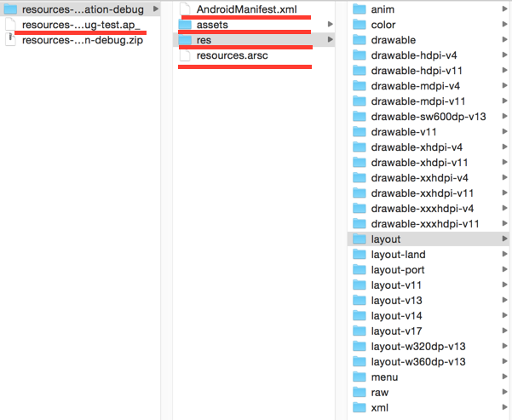Expand the raw folder arrow

pyautogui.click(x=505, y=392)
